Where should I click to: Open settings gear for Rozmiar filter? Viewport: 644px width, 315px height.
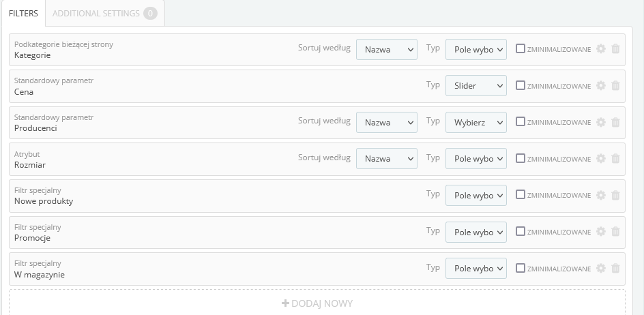click(601, 159)
